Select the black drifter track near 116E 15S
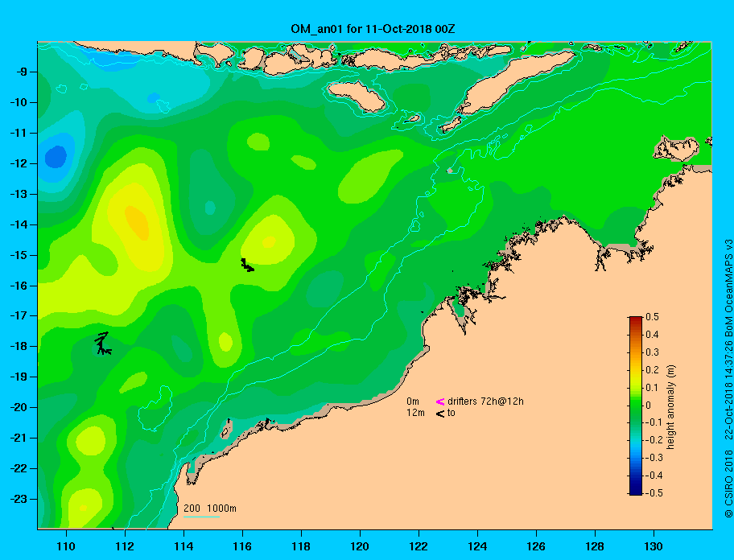This screenshot has height=560, width=734. (247, 266)
